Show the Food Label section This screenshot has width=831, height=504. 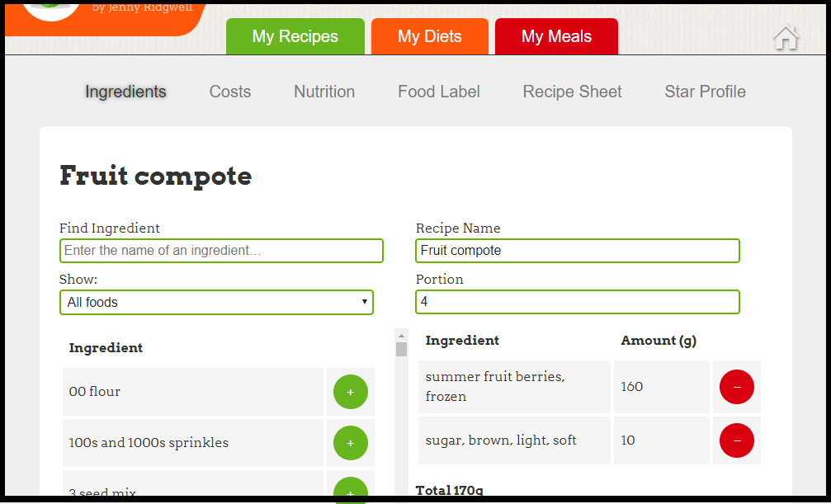pyautogui.click(x=438, y=92)
